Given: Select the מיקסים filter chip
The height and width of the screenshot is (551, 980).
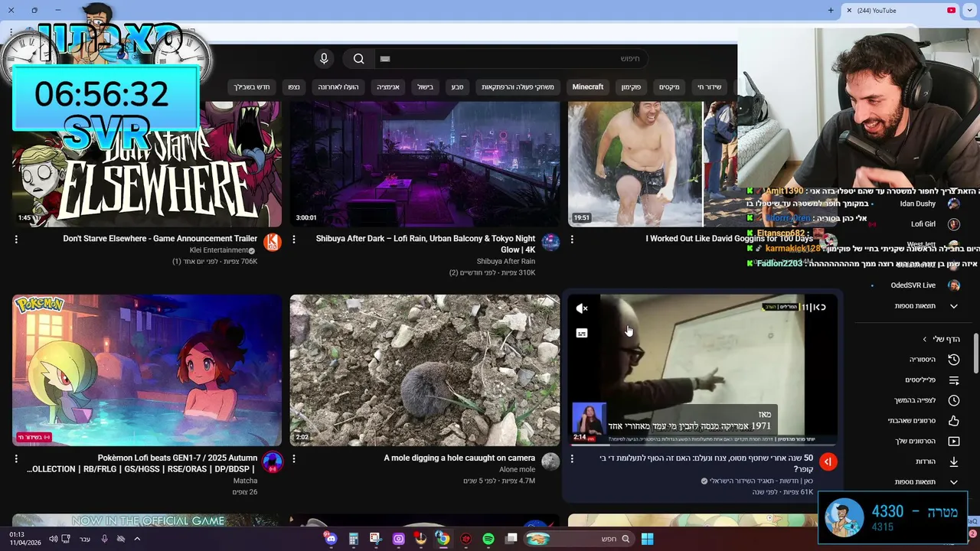Looking at the screenshot, I should [669, 87].
